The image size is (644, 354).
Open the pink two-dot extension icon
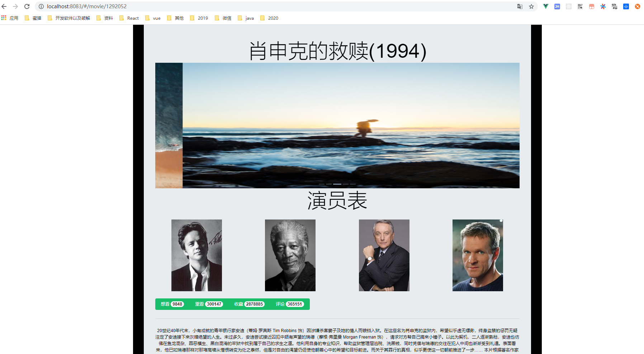click(592, 6)
